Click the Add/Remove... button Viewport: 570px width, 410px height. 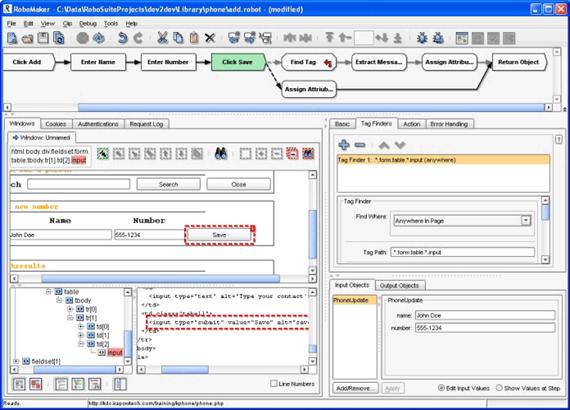point(355,388)
